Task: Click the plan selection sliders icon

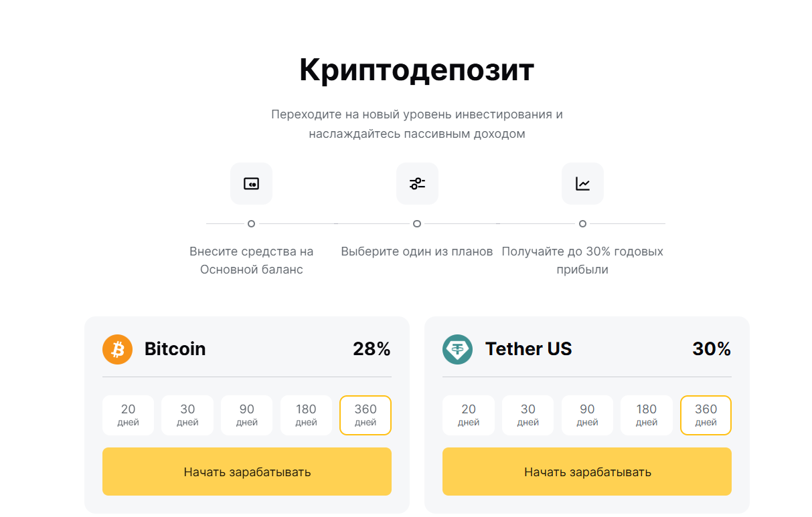Action: 417,183
